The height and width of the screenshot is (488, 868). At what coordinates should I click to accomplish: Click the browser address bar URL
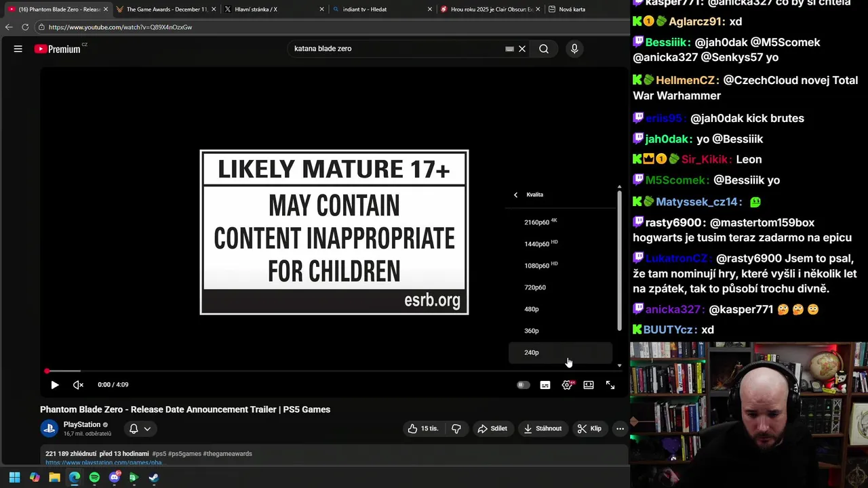(120, 27)
